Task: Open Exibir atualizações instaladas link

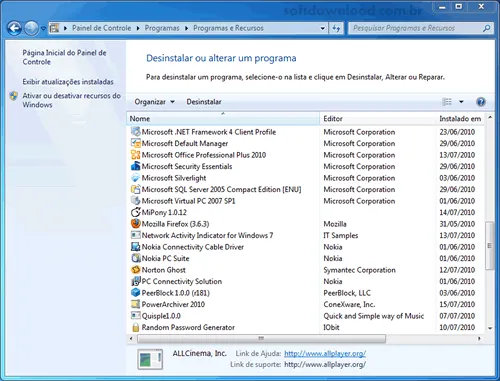Action: [68, 82]
